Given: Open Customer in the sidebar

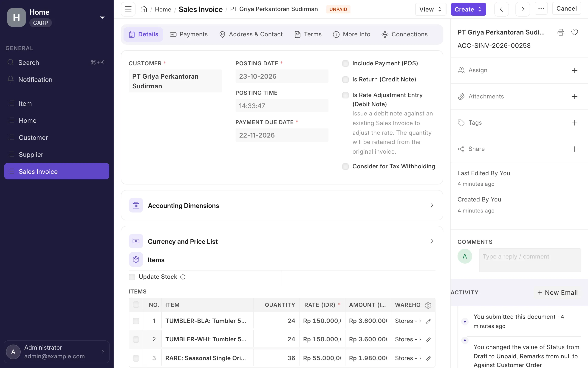Looking at the screenshot, I should (x=57, y=138).
